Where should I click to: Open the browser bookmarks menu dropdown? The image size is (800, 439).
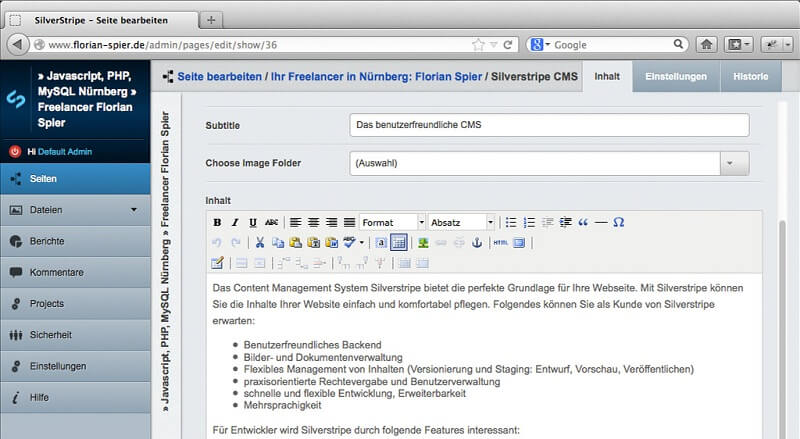tap(738, 45)
